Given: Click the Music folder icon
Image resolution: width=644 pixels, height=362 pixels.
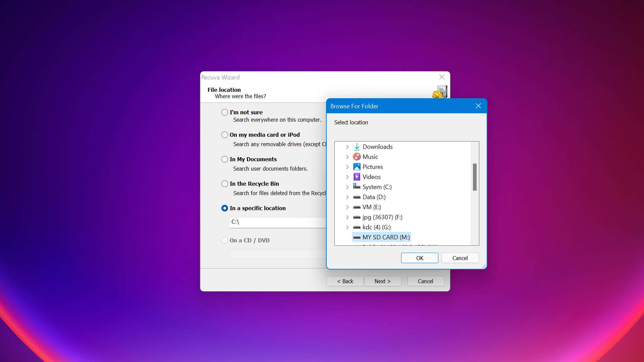Looking at the screenshot, I should (357, 157).
